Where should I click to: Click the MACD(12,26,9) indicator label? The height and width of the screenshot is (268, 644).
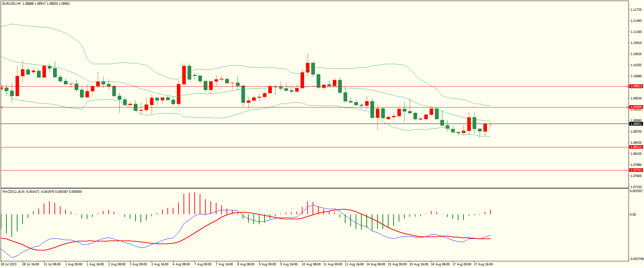pos(13,192)
